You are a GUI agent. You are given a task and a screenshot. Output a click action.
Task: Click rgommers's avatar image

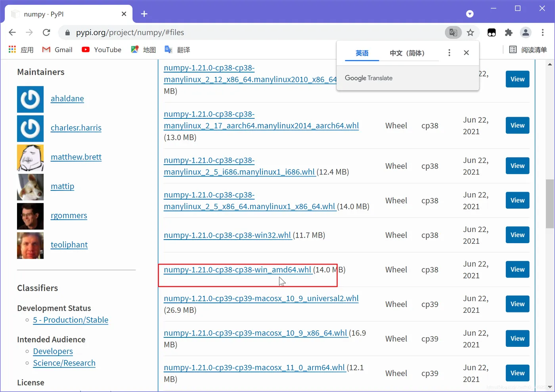point(31,217)
